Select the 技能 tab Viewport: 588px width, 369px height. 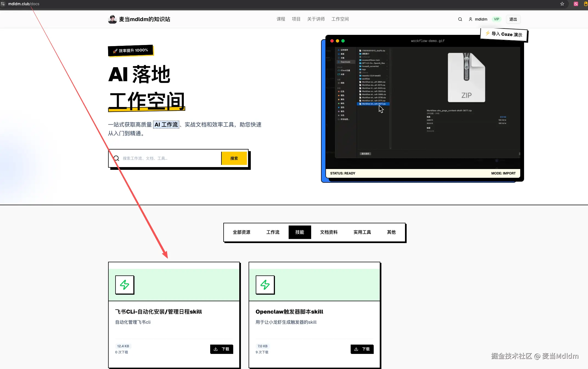[300, 232]
